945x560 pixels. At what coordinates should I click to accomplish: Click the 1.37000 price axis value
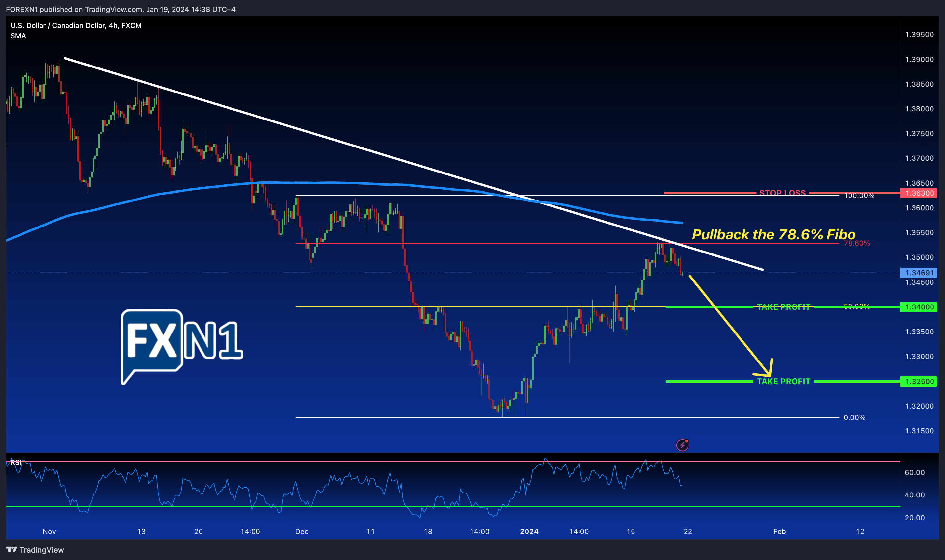point(919,158)
